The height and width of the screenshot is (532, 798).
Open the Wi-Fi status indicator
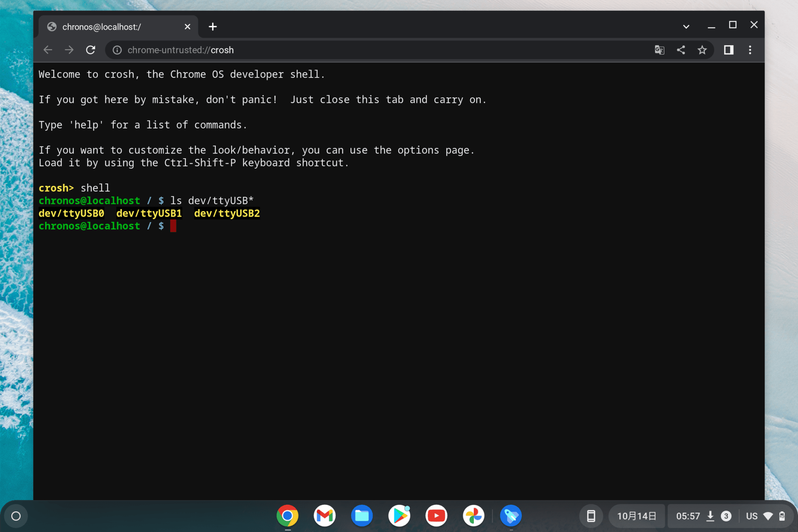(768, 516)
